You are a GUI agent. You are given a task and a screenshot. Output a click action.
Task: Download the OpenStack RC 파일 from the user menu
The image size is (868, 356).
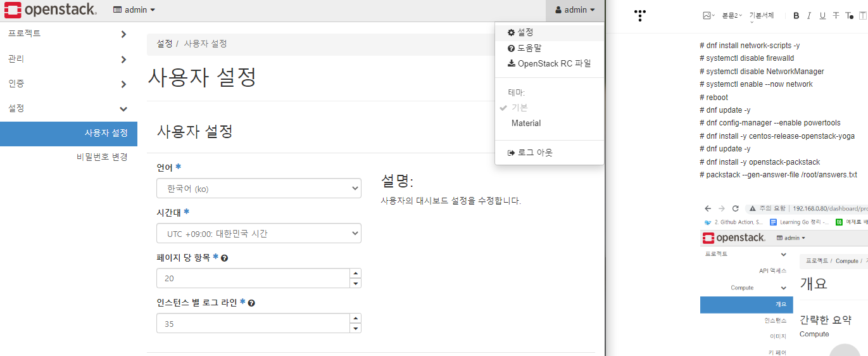(x=549, y=63)
